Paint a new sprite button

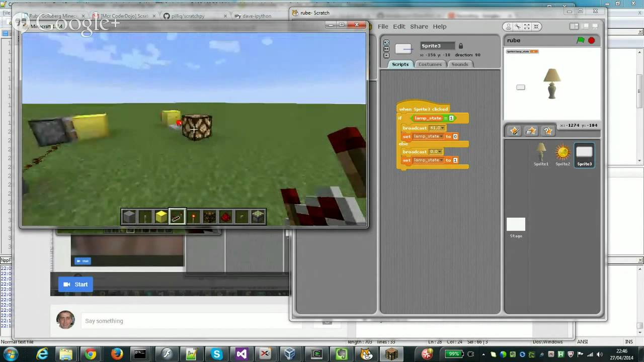tap(514, 131)
